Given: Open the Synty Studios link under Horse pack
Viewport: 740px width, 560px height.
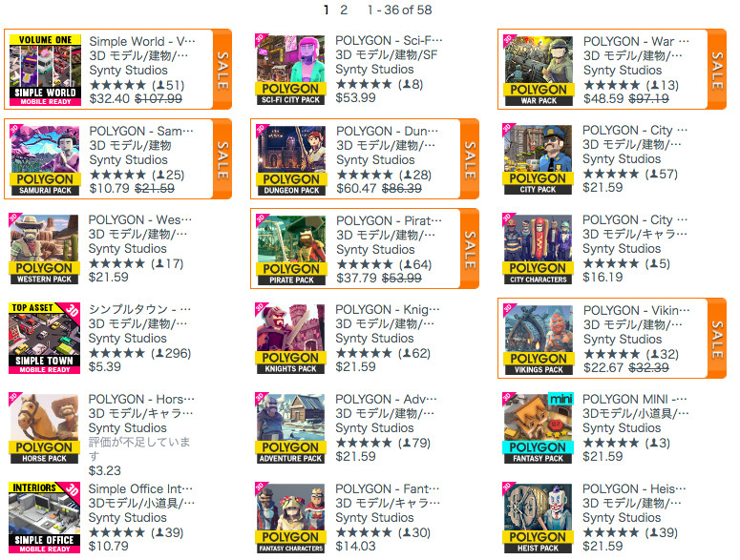Looking at the screenshot, I should pos(127,428).
